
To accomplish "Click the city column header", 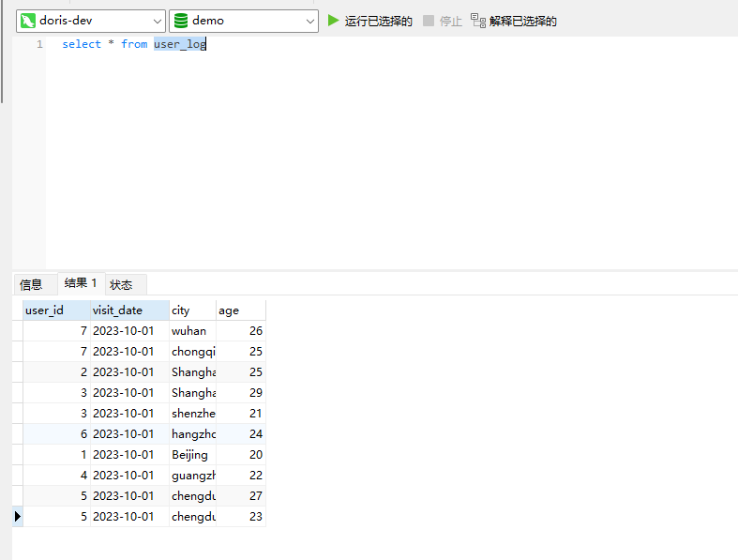I will [192, 310].
